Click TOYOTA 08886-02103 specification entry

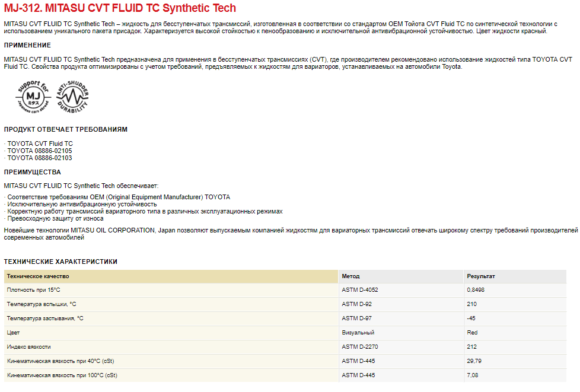click(x=40, y=158)
